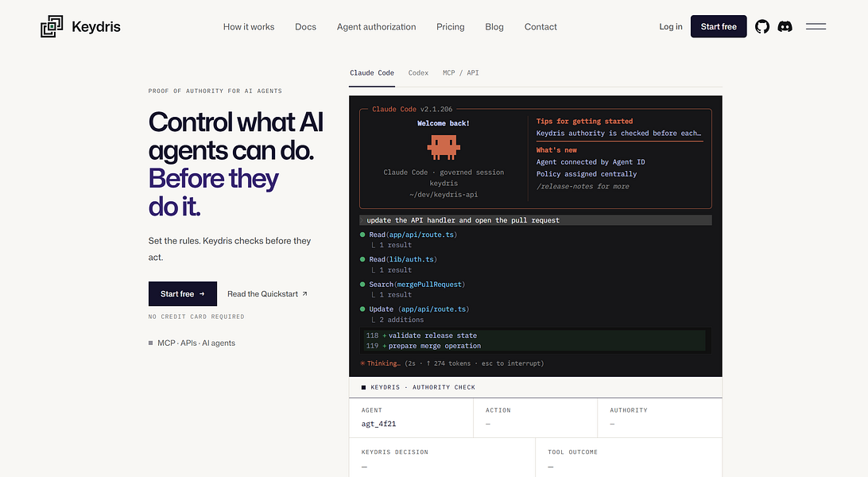
Task: Click the agt_4f21 agent value
Action: (x=378, y=424)
